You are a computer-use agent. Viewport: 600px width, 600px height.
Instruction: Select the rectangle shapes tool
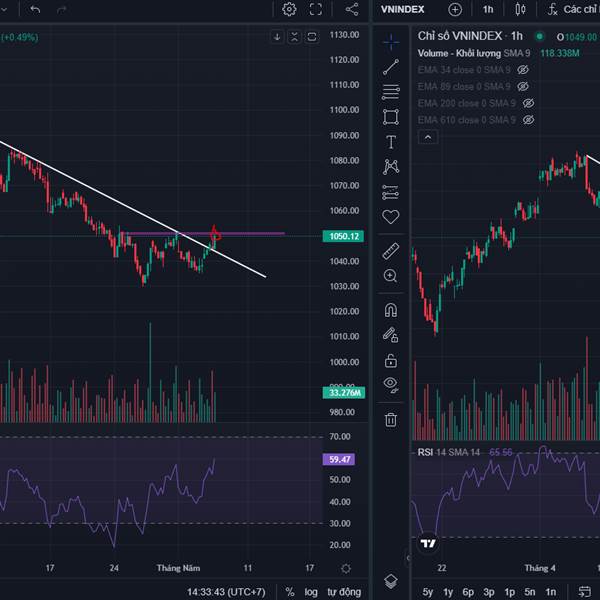pyautogui.click(x=391, y=117)
